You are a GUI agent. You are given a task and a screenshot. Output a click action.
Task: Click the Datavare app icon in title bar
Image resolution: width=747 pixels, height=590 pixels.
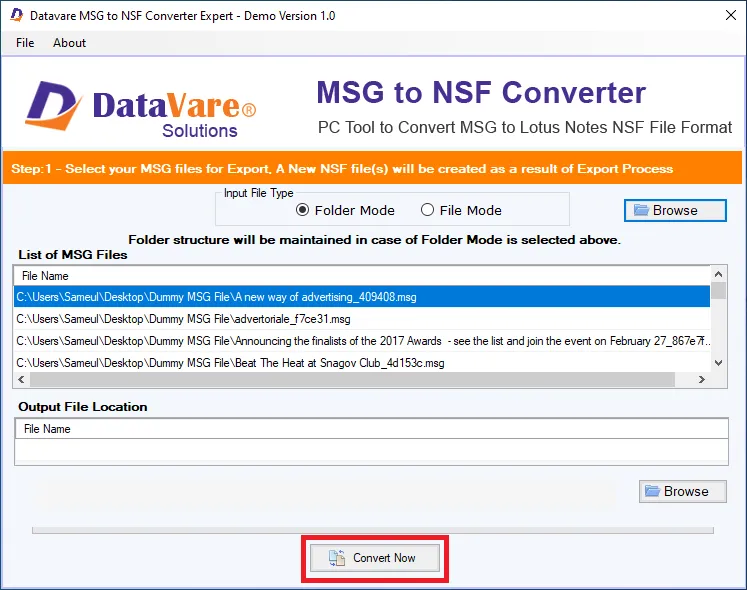point(17,15)
